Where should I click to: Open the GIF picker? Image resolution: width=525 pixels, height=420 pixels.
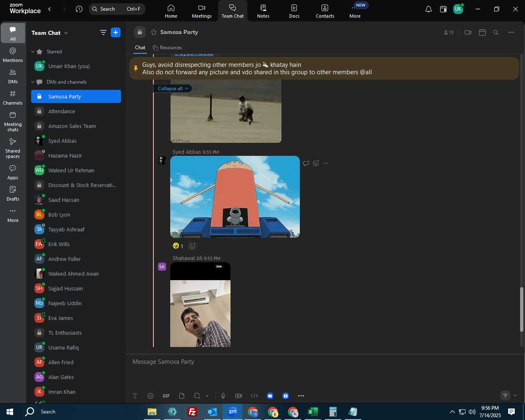pyautogui.click(x=166, y=396)
